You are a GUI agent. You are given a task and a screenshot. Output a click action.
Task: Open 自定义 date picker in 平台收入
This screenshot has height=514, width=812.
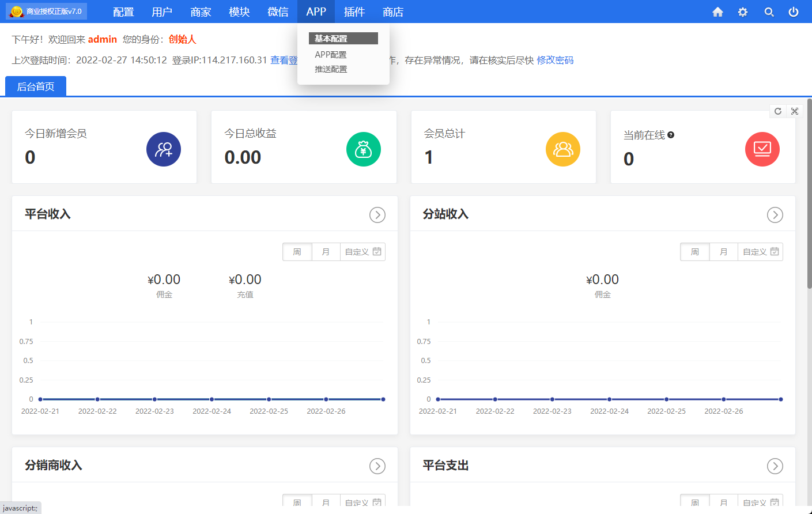[362, 252]
